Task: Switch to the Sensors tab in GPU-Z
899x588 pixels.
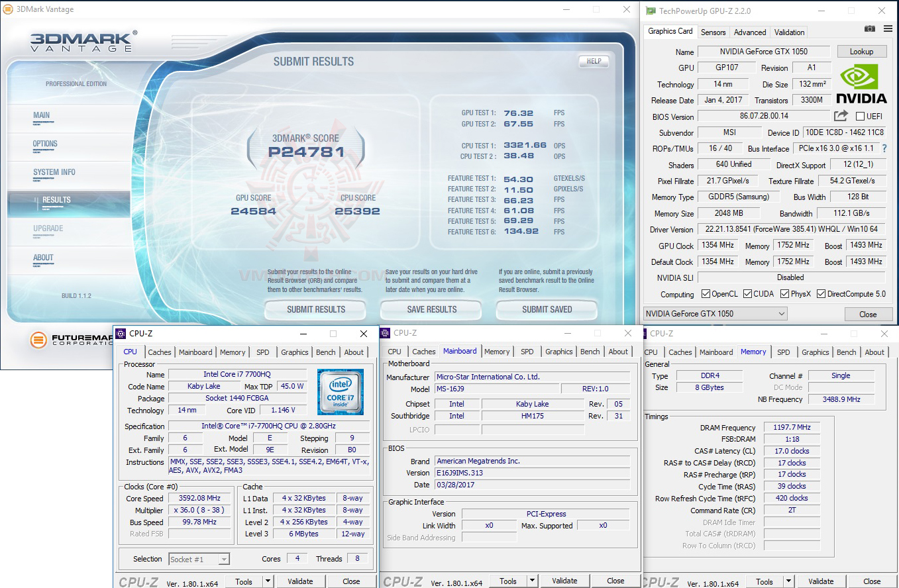Action: coord(713,31)
